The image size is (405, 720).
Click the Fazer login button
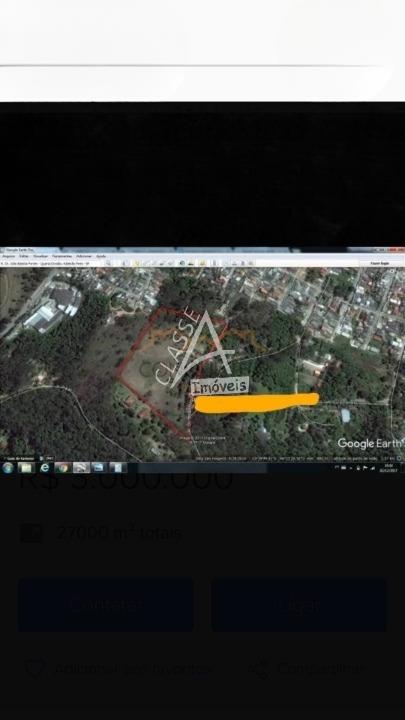[x=379, y=264]
